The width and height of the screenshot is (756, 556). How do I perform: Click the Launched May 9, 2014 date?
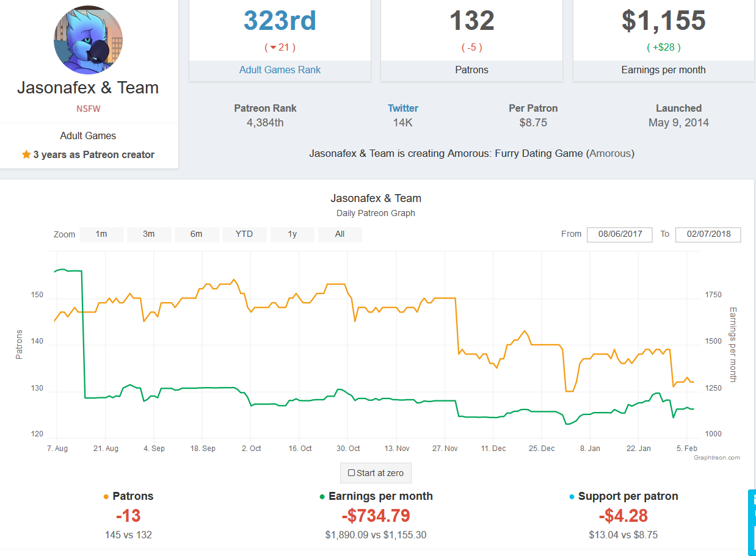coord(679,123)
